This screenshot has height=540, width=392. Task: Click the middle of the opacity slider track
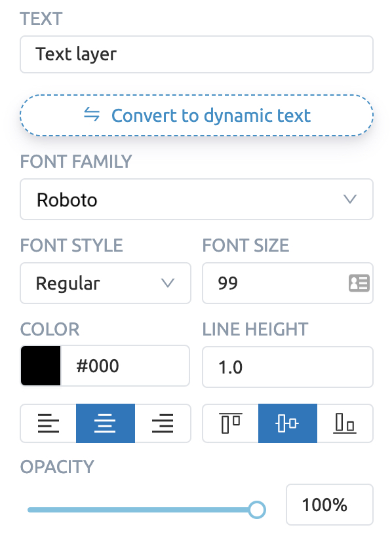tap(142, 510)
